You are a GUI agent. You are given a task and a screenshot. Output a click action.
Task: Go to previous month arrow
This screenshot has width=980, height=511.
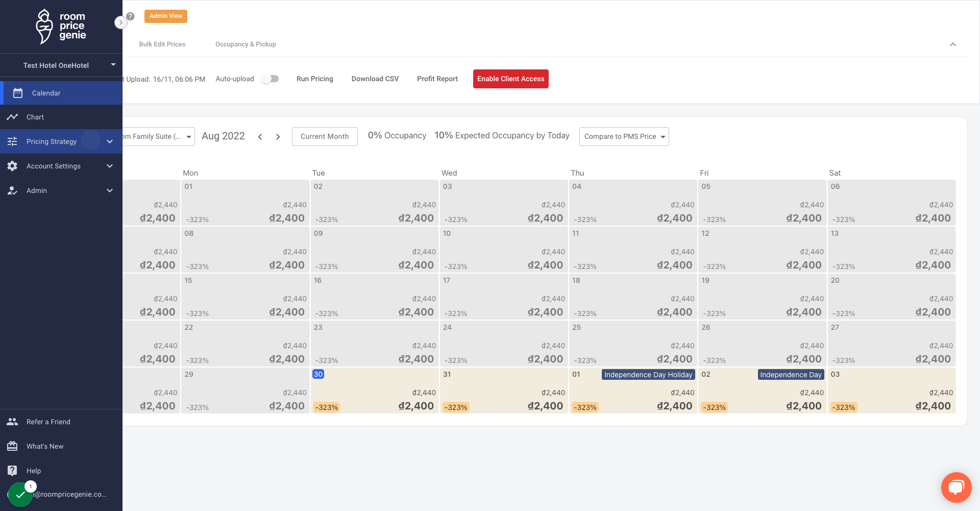click(260, 137)
